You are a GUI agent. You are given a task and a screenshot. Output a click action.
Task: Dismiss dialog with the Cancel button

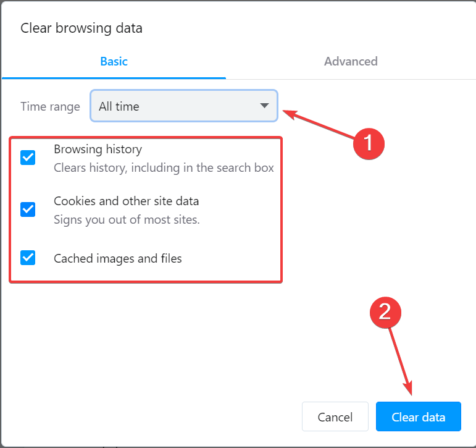335,416
